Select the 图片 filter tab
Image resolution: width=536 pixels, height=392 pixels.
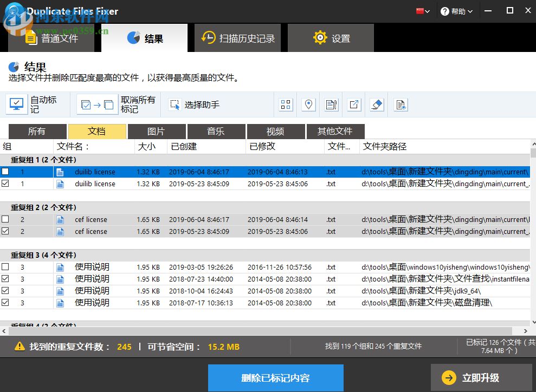point(157,131)
